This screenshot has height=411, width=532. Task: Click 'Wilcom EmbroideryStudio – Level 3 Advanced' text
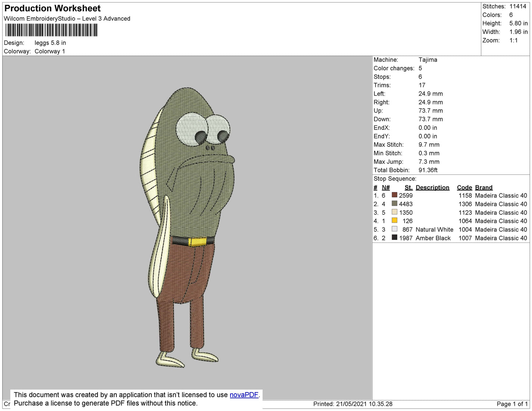tap(67, 18)
